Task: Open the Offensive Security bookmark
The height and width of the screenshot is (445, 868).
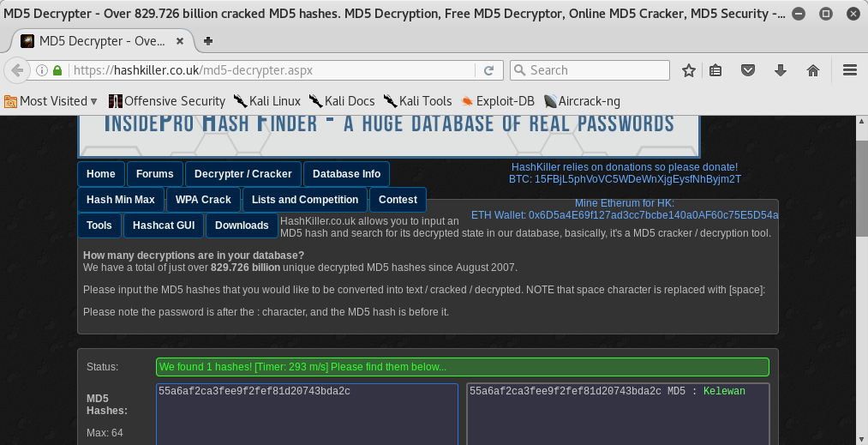Action: pos(167,101)
